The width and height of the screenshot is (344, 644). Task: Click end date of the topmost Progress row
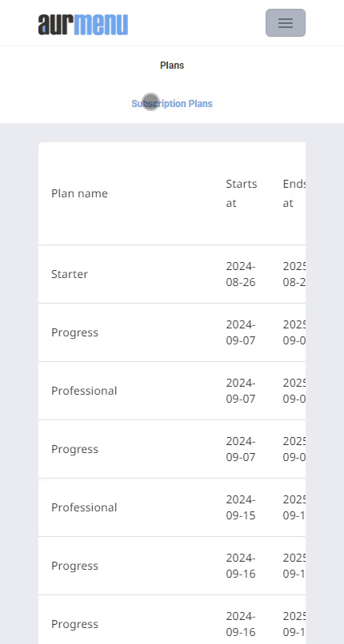pos(294,332)
